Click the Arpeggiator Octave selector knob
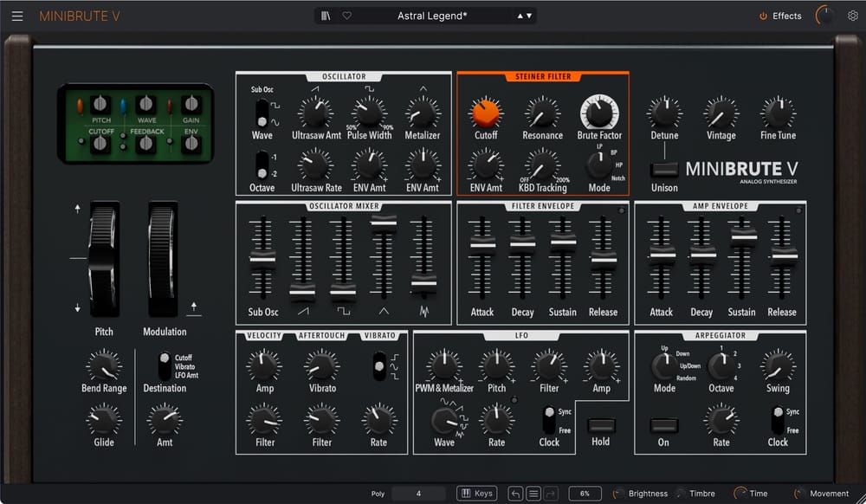Viewport: 866px width, 504px height. [721, 365]
